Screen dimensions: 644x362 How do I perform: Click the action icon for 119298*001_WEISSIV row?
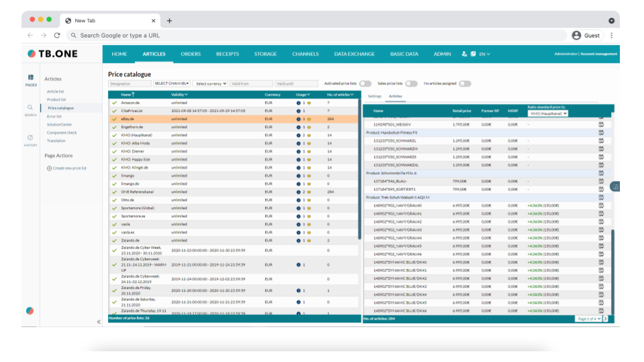click(x=601, y=124)
